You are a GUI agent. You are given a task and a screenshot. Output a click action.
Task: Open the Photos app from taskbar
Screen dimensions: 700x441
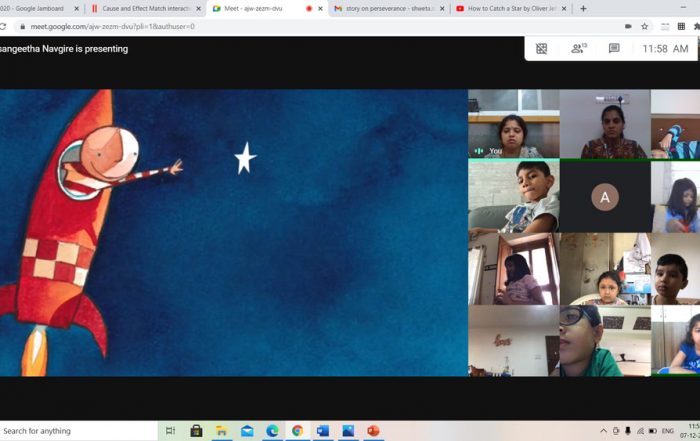click(348, 431)
